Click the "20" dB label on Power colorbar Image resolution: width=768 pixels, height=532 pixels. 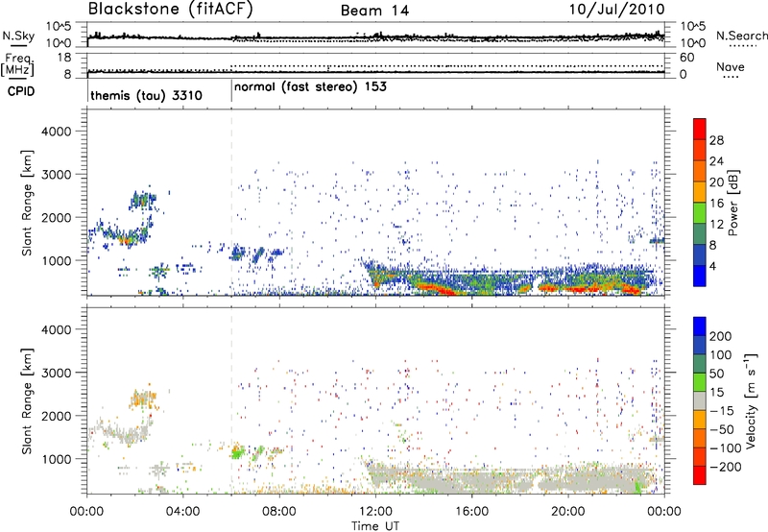pyautogui.click(x=716, y=182)
